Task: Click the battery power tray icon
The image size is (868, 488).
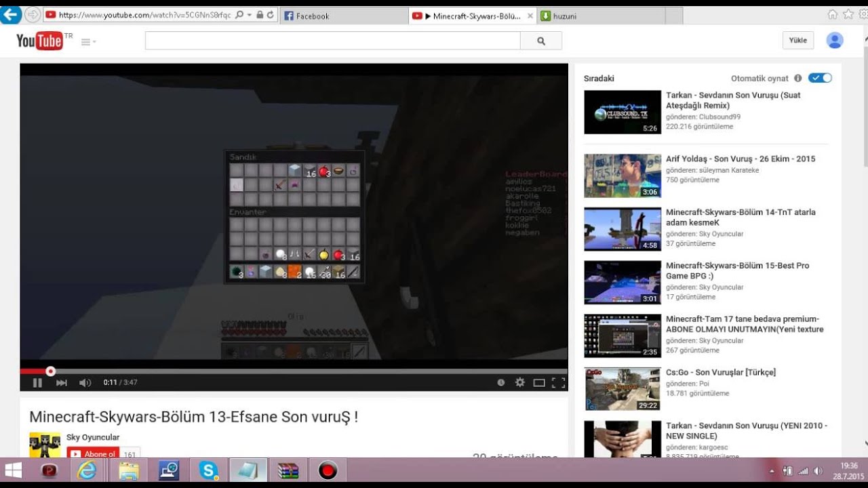Action: [x=788, y=471]
